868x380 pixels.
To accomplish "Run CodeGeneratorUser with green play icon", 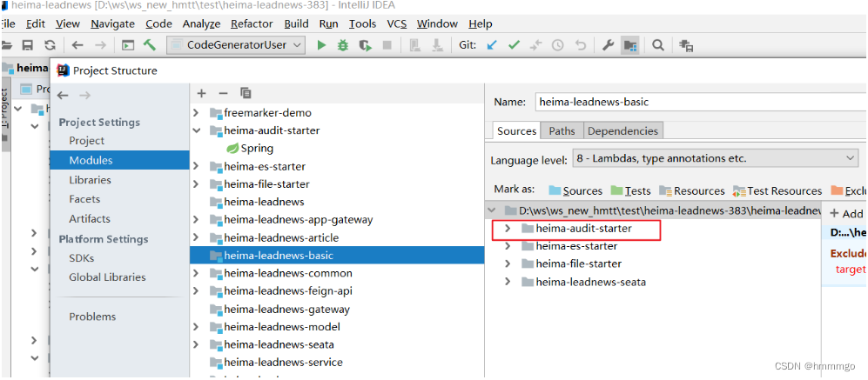I will coord(321,45).
